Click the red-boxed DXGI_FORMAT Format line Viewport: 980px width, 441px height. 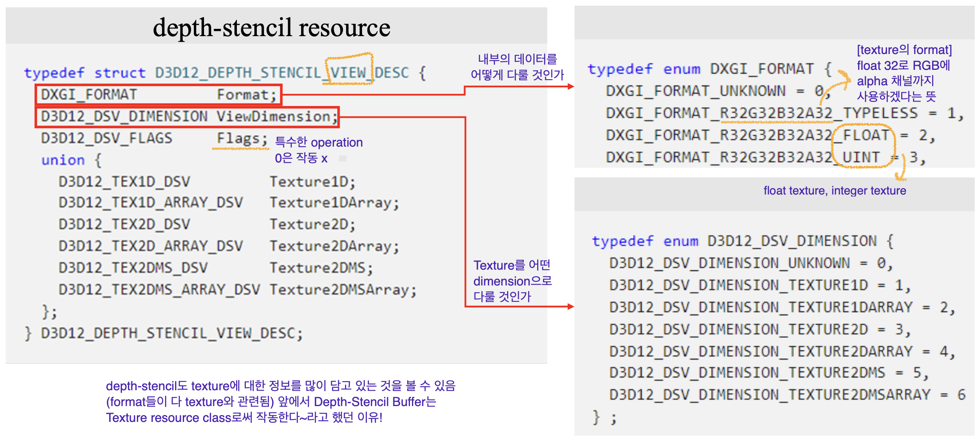tap(158, 95)
